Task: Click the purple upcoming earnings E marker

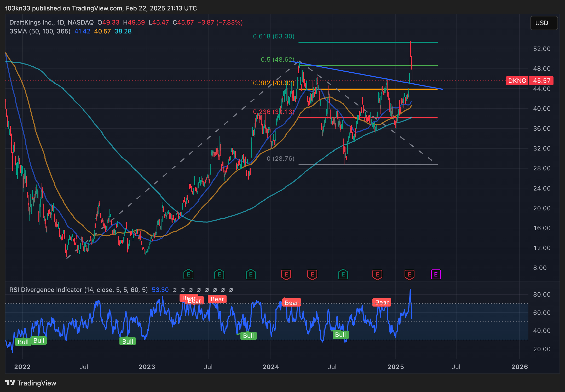Action: 436,274
